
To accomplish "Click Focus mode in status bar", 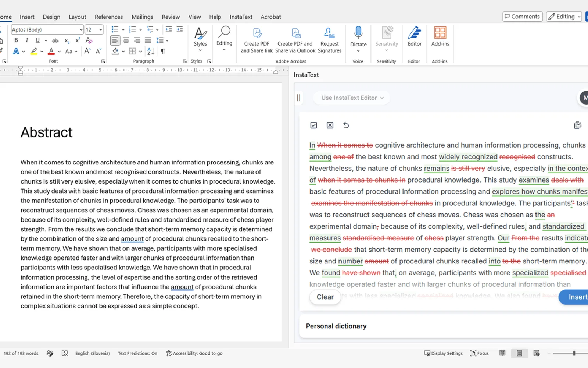I will tap(479, 353).
